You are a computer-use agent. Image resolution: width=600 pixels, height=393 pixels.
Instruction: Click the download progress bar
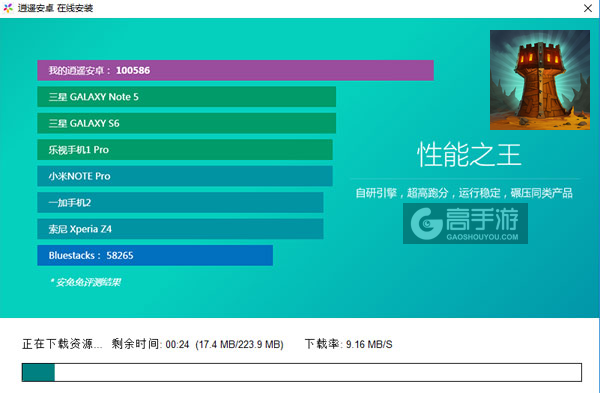302,372
